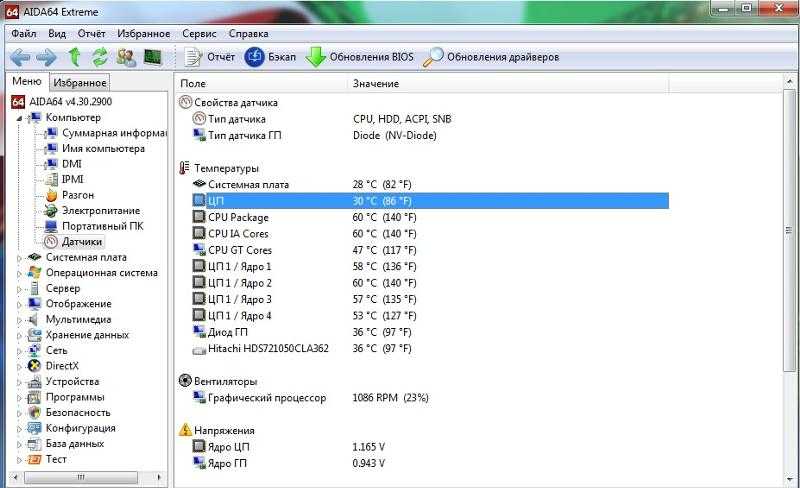Click the Бэкап toolbar button
The height and width of the screenshot is (488, 800).
coord(270,57)
